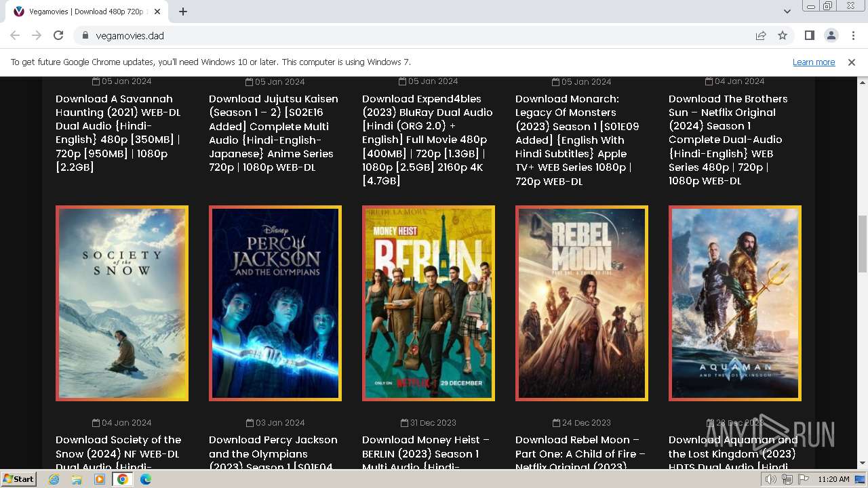
Task: Select the Percy Jackson and the Olympians poster
Action: pyautogui.click(x=275, y=303)
